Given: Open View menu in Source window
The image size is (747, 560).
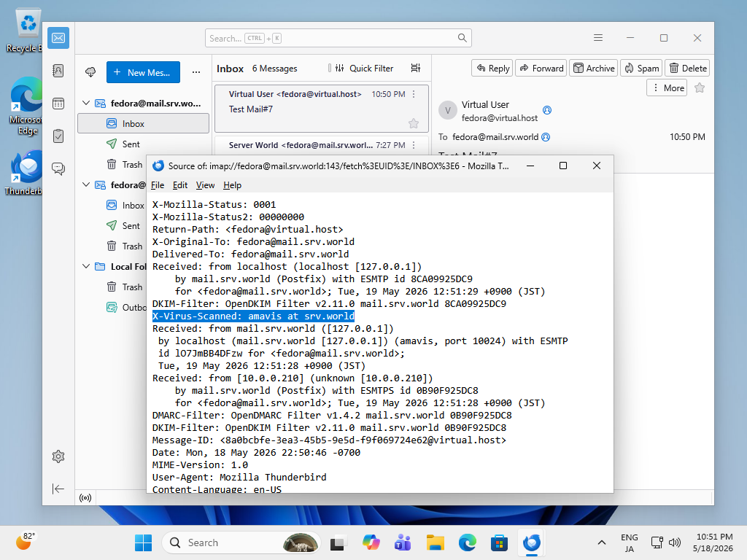Looking at the screenshot, I should point(205,185).
